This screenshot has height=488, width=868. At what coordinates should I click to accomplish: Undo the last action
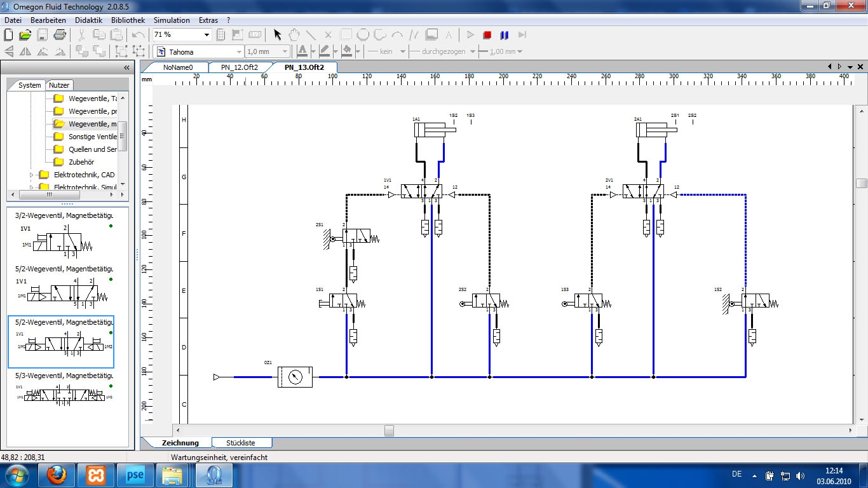click(x=139, y=35)
